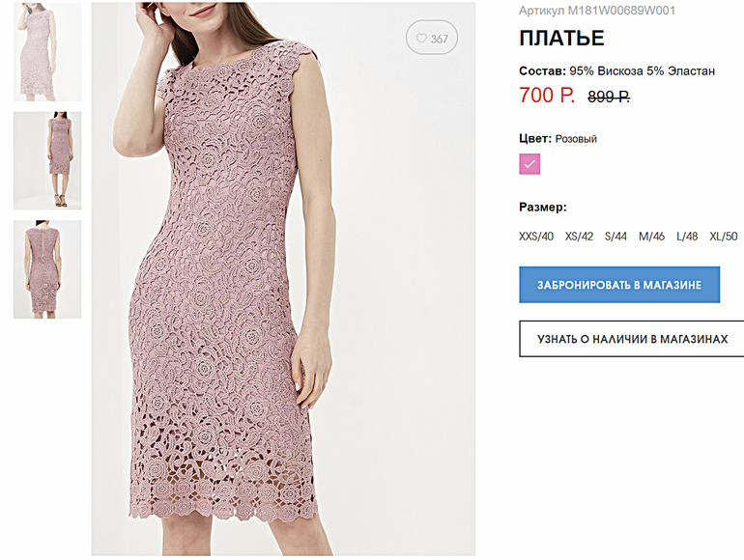This screenshot has height=560, width=744.
Task: Choose size XXS/40
Action: point(536,237)
